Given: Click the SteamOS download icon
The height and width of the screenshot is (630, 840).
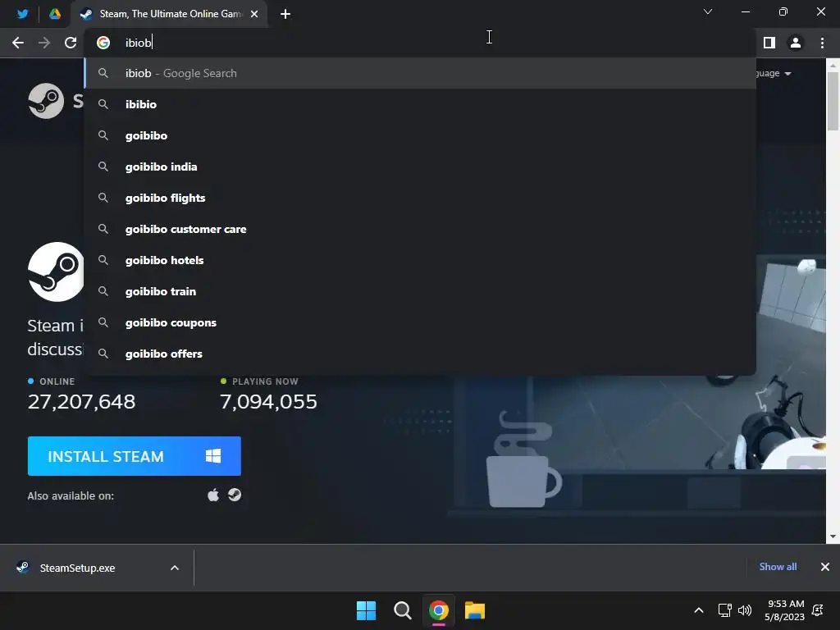Looking at the screenshot, I should [x=235, y=495].
